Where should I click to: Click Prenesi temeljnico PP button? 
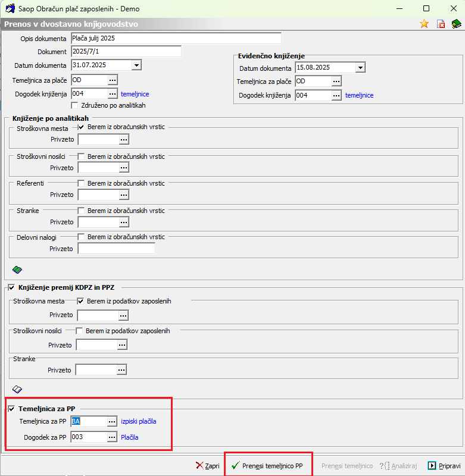coord(267,466)
